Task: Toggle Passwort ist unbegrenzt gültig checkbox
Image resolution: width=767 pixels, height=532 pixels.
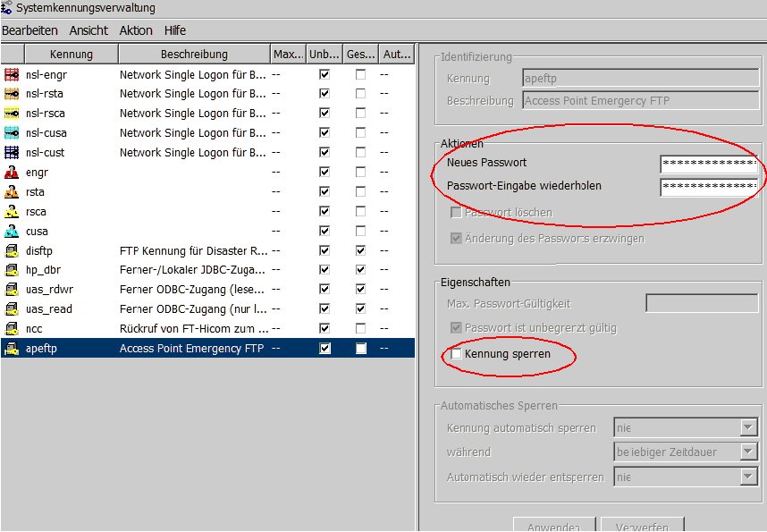Action: pyautogui.click(x=456, y=327)
